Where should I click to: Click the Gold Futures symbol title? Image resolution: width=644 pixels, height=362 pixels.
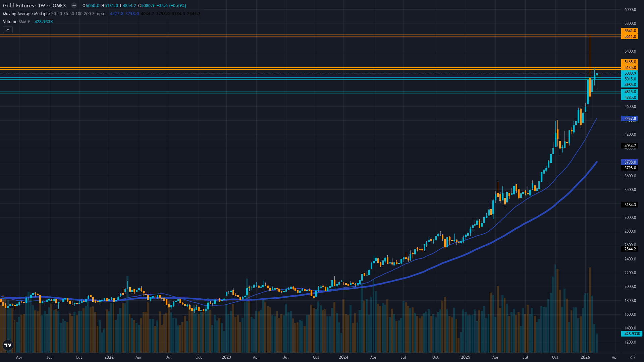(35, 5)
